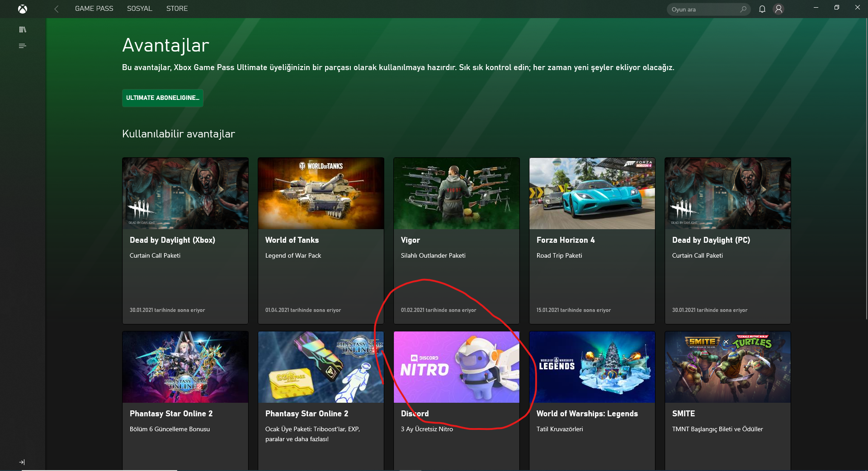Click Road Trip Paketi text
Viewport: 868px width, 471px height.
tap(559, 255)
